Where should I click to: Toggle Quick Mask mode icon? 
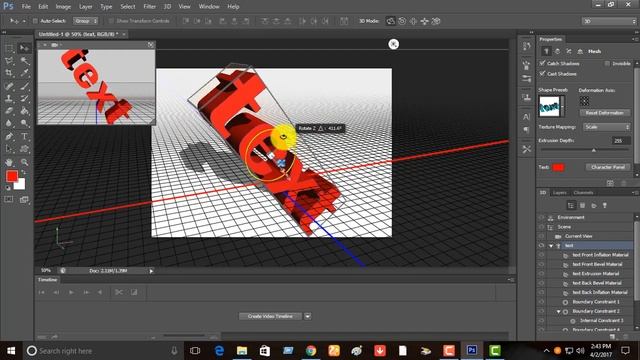click(9, 199)
